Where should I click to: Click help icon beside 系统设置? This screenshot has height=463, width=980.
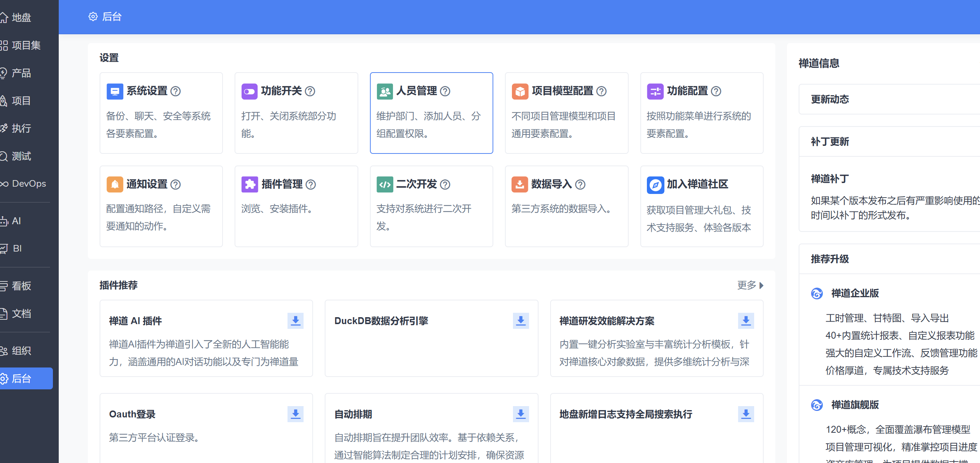[175, 91]
